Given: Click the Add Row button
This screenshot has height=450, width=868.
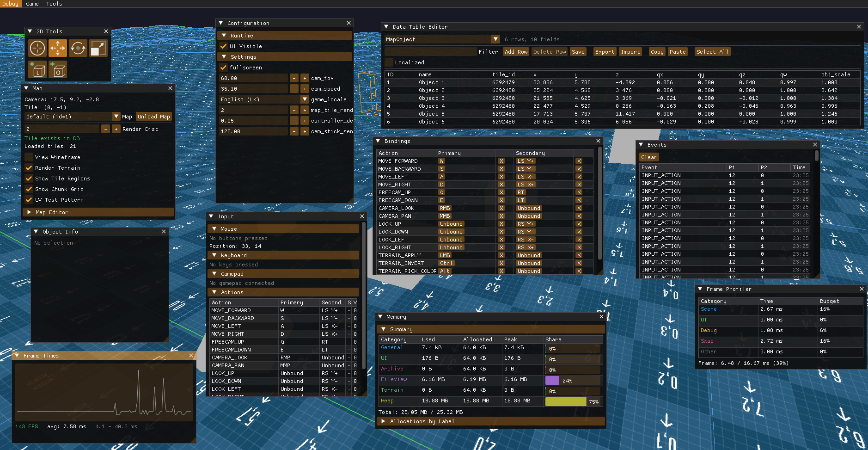Looking at the screenshot, I should (516, 52).
